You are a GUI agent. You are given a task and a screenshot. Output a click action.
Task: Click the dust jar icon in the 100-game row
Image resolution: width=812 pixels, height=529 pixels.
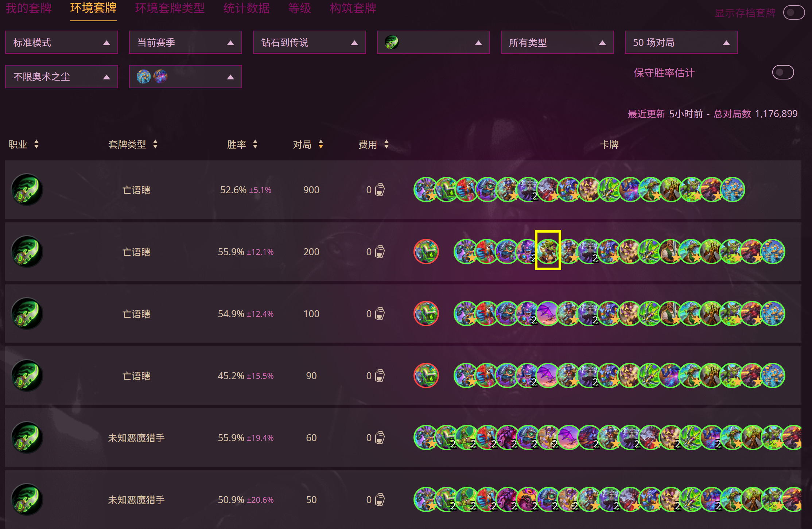pos(380,314)
